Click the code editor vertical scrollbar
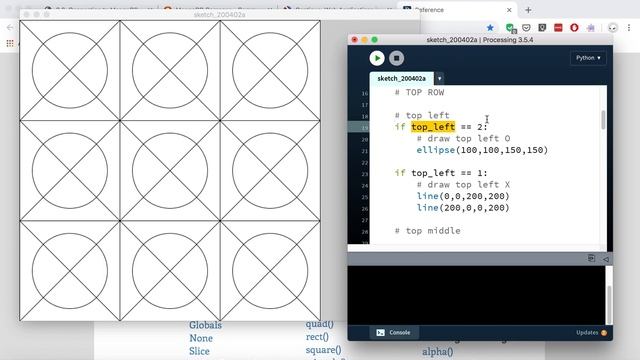 pyautogui.click(x=603, y=120)
